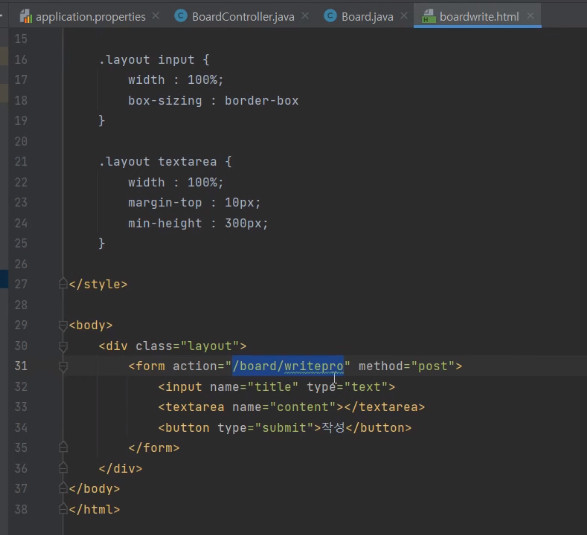Click the opening <body> tag

pos(91,325)
